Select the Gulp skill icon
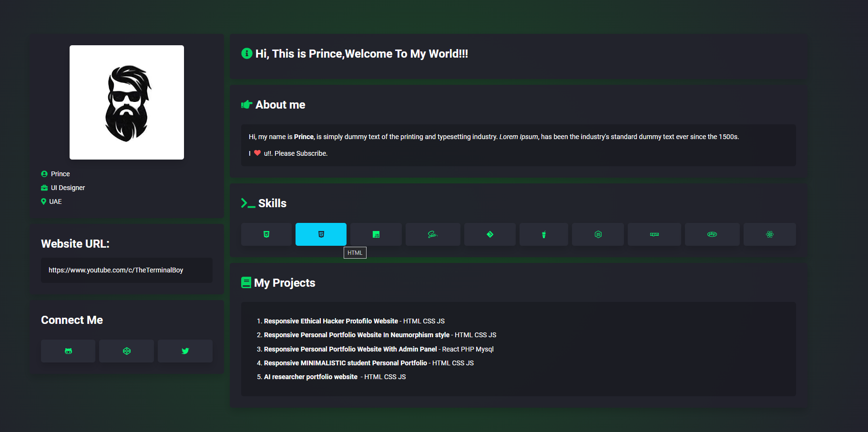Image resolution: width=868 pixels, height=432 pixels. click(544, 234)
